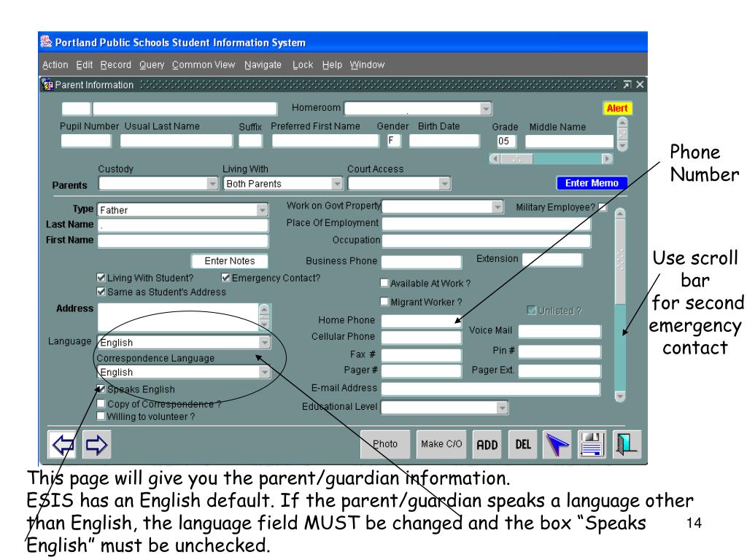Open the Window menu

pyautogui.click(x=368, y=65)
